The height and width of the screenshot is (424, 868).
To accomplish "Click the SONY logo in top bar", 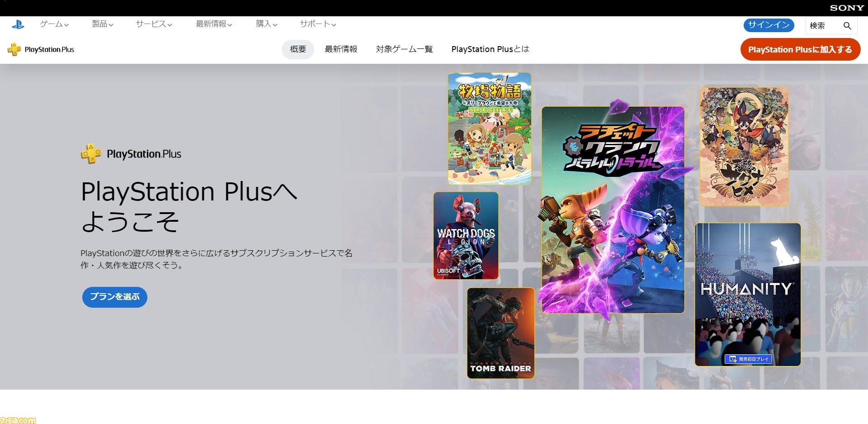I will coord(847,8).
